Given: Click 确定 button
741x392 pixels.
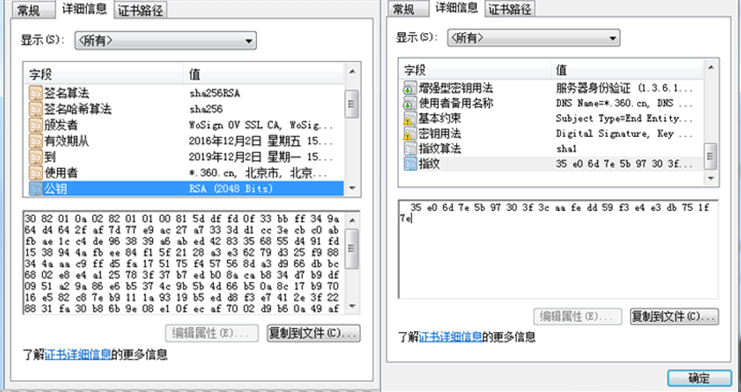Looking at the screenshot, I should [x=699, y=378].
